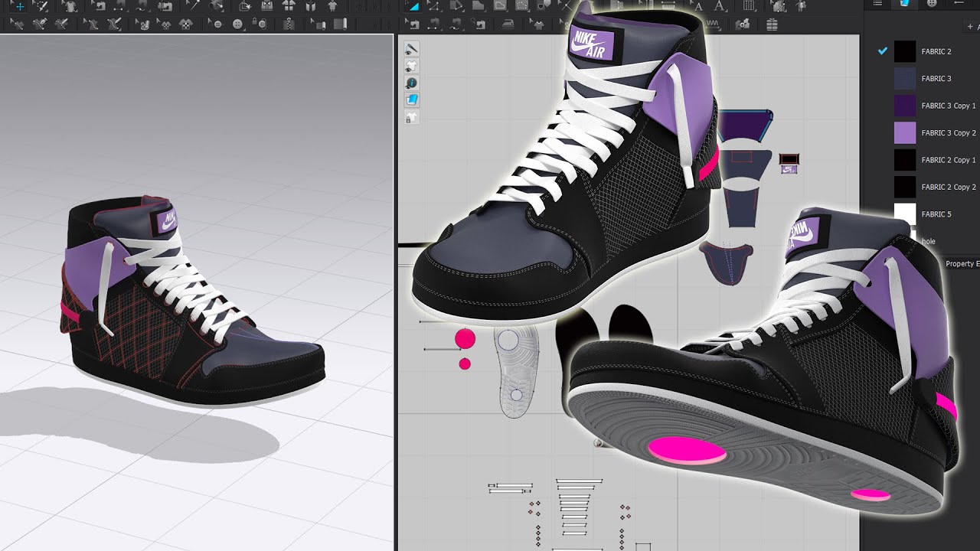980x551 pixels.
Task: Click the Add (+) button above fabric list
Action: [x=972, y=26]
